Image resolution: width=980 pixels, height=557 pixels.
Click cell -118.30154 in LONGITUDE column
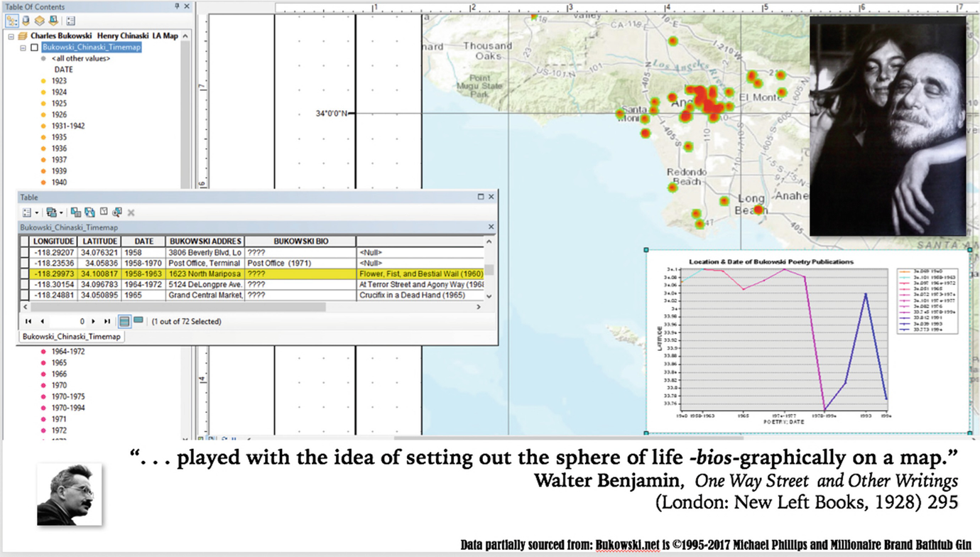pyautogui.click(x=53, y=284)
